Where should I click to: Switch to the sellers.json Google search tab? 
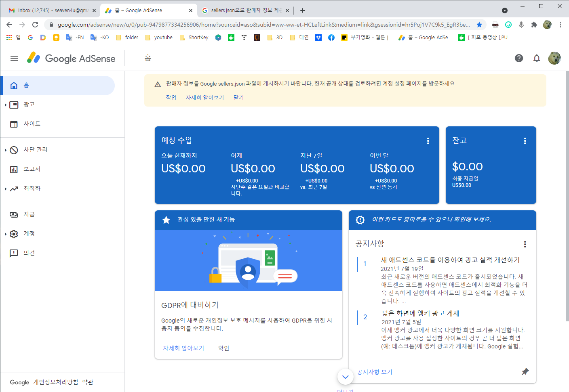tap(245, 10)
